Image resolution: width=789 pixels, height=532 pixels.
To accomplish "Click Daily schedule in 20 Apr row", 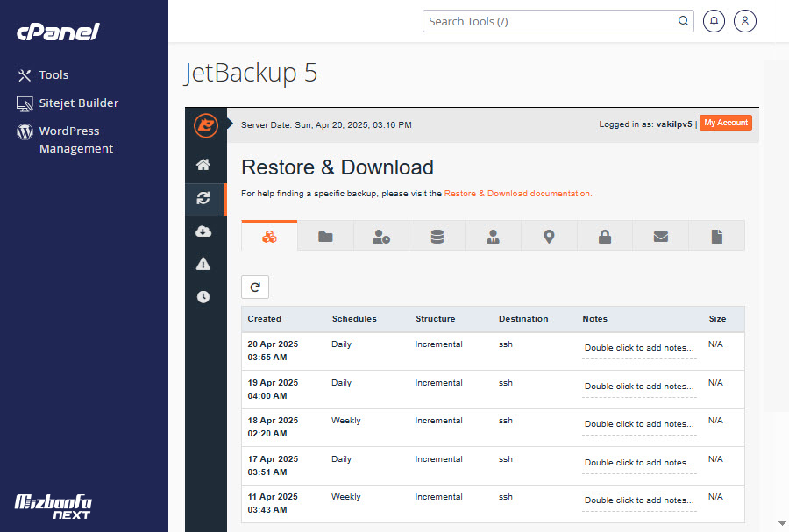I will point(341,344).
